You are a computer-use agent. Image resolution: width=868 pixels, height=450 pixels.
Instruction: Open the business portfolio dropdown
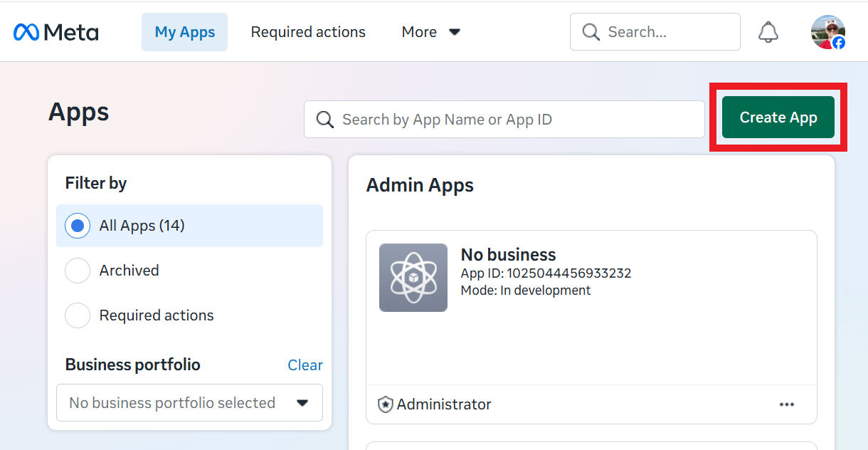click(x=189, y=403)
